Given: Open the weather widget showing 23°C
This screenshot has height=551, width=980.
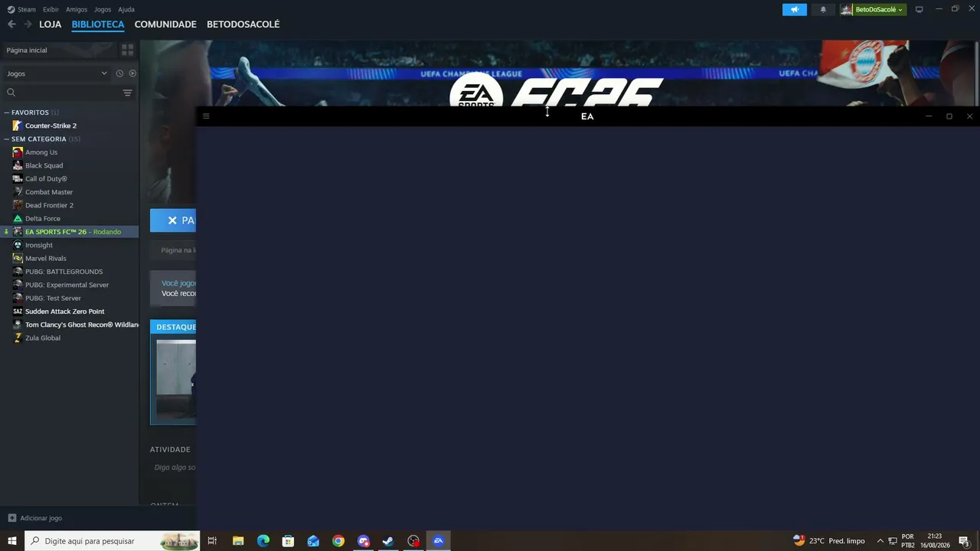Looking at the screenshot, I should 829,541.
